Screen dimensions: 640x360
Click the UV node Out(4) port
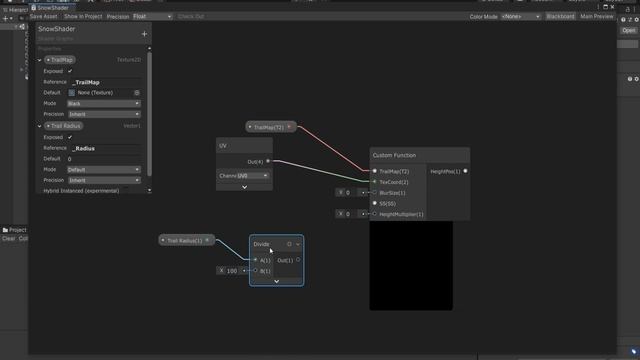[268, 161]
